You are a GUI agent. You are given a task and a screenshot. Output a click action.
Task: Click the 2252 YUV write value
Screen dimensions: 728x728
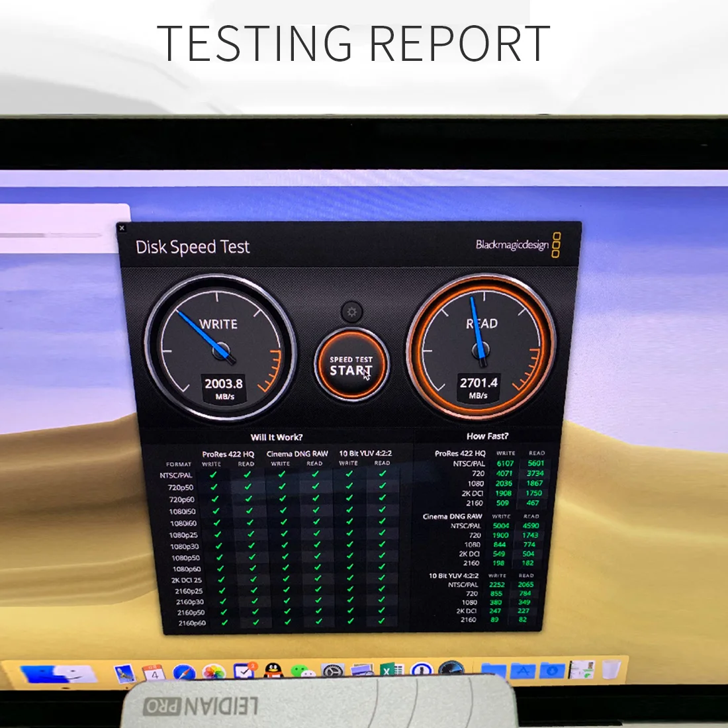(x=497, y=584)
